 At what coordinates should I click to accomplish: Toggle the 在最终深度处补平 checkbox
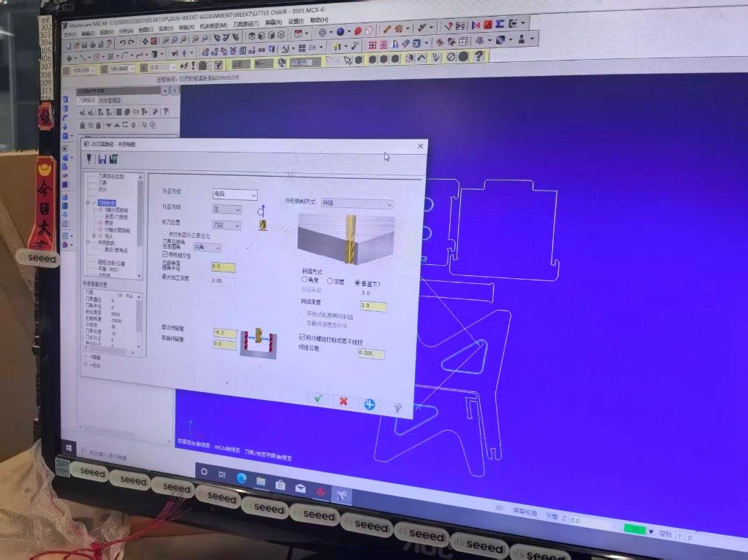coord(302,323)
